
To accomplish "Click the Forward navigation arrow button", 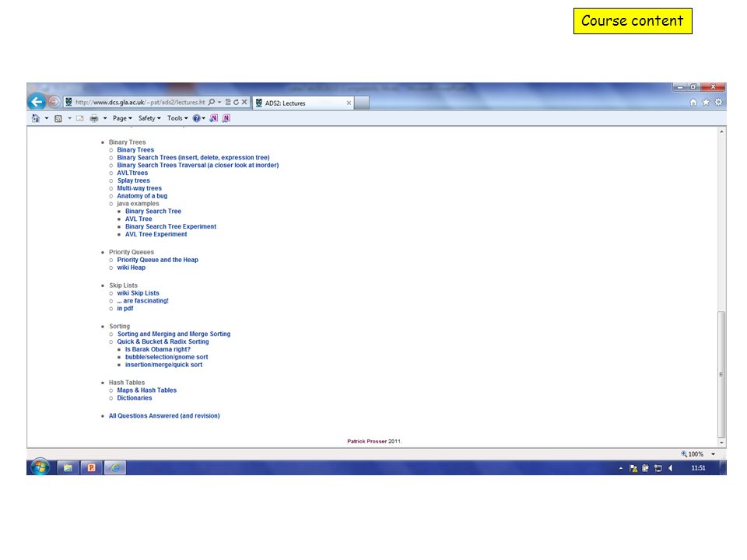I will point(54,102).
